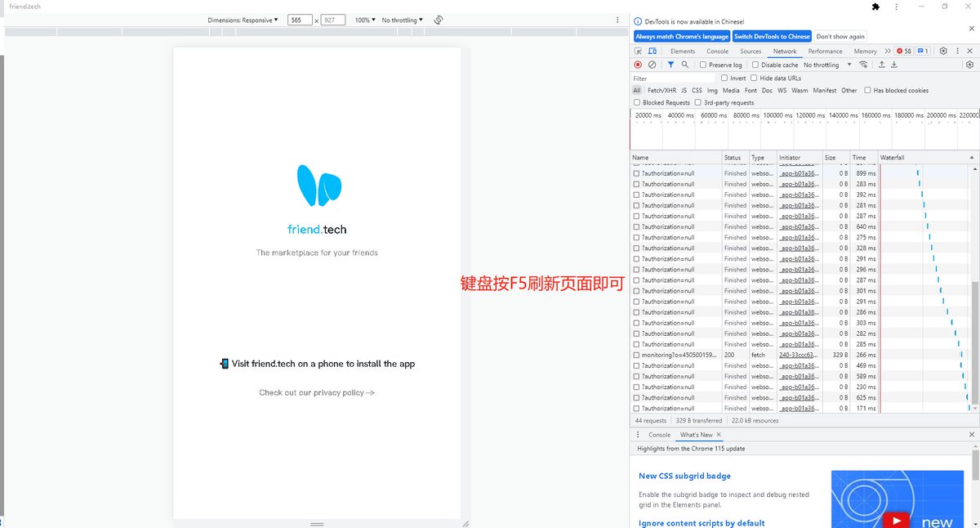The width and height of the screenshot is (980, 528).
Task: Click Switch DevTools to Chinese
Action: (x=772, y=36)
